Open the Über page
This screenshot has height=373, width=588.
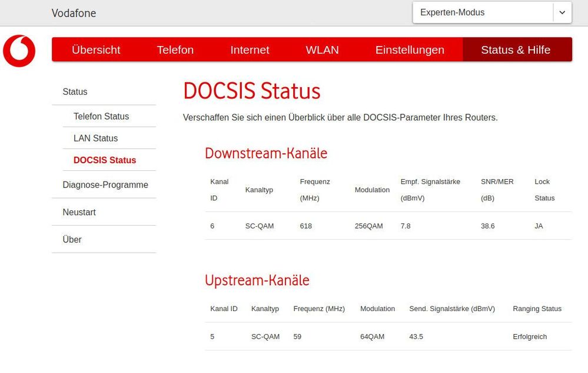tap(72, 239)
